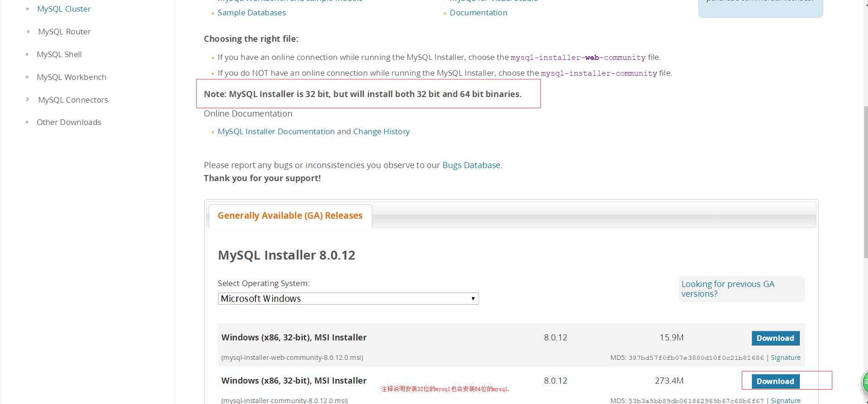Click the Online Documentation label
This screenshot has width=868, height=404.
pyautogui.click(x=248, y=114)
